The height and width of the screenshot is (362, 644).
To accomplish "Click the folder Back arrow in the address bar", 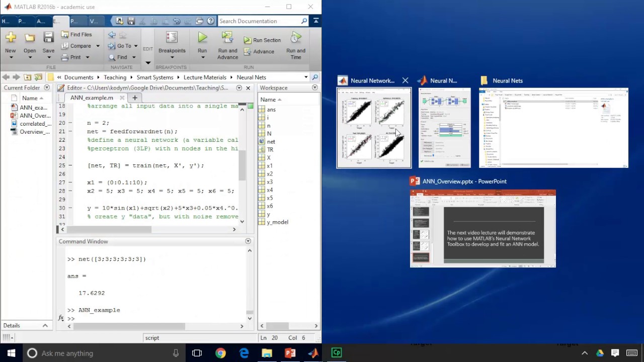I will coord(6,77).
